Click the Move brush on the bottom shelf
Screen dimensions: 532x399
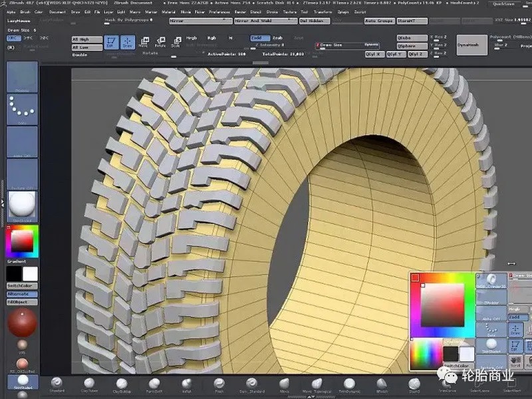click(285, 384)
